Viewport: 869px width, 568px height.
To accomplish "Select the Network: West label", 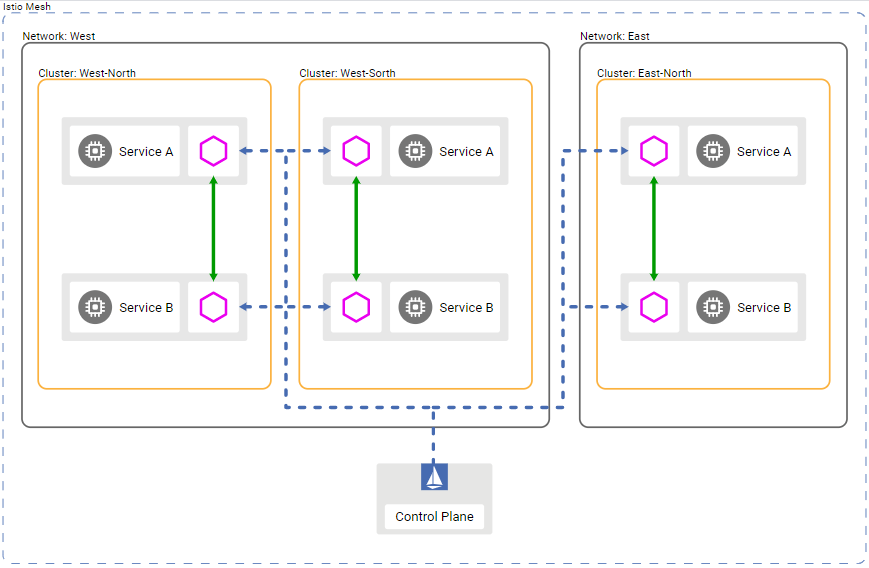I will pyautogui.click(x=59, y=36).
